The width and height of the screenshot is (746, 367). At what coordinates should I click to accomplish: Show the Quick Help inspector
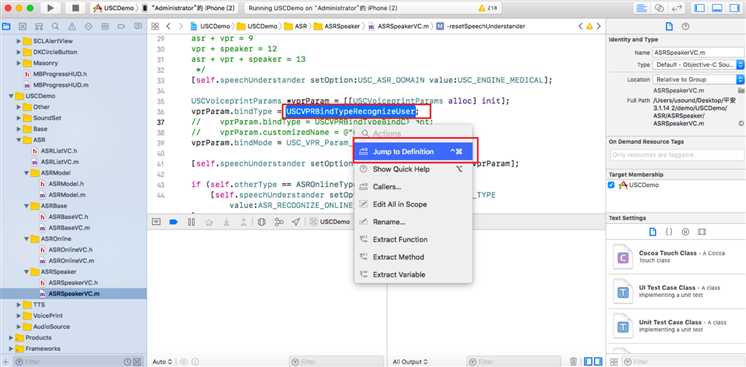coord(685,27)
